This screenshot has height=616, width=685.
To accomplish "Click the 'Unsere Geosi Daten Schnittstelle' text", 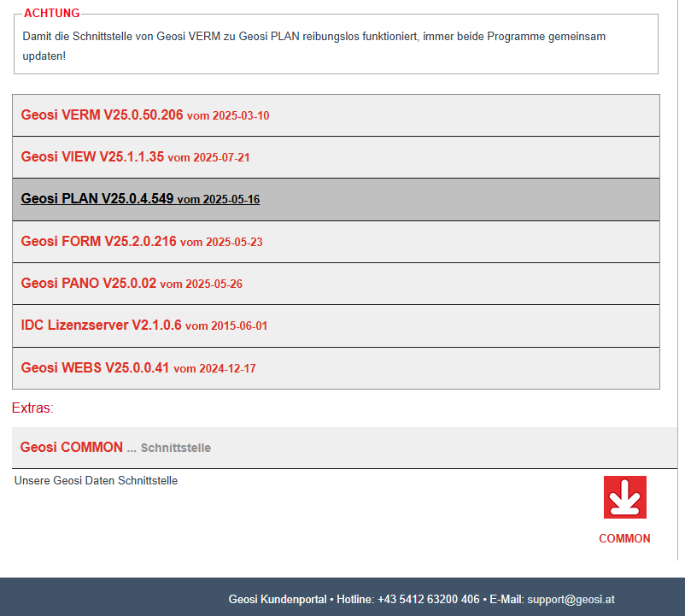I will (x=96, y=480).
